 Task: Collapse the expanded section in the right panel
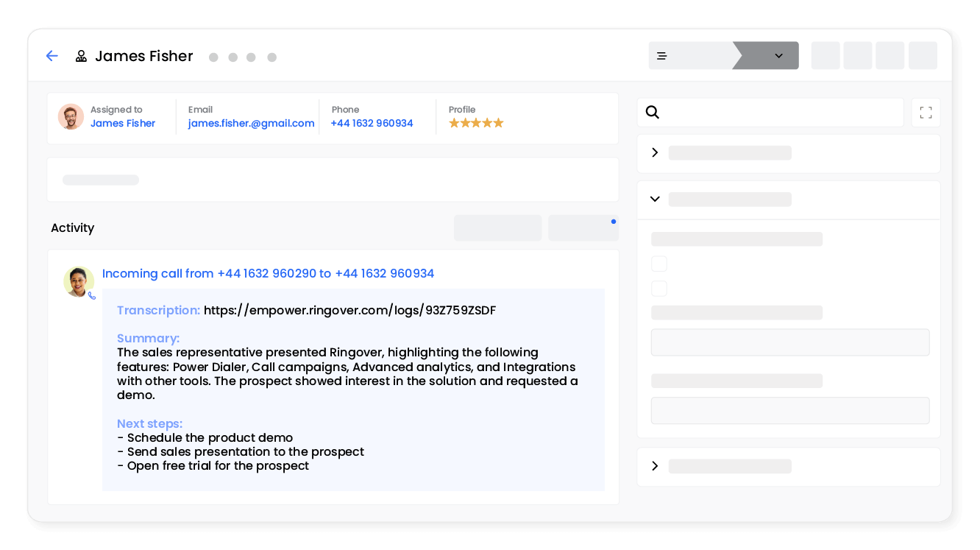click(x=654, y=199)
